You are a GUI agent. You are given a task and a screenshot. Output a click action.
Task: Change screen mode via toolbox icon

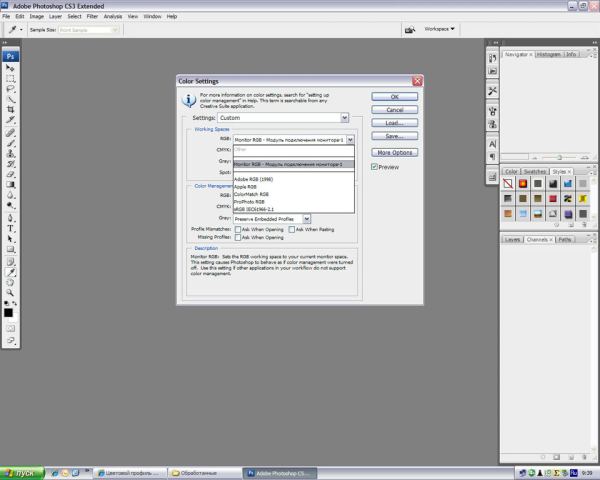[10, 340]
